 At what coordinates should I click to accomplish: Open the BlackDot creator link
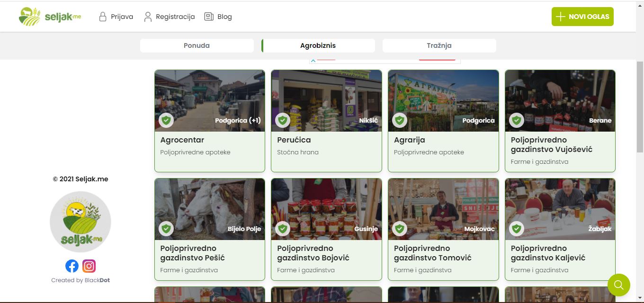(x=97, y=280)
